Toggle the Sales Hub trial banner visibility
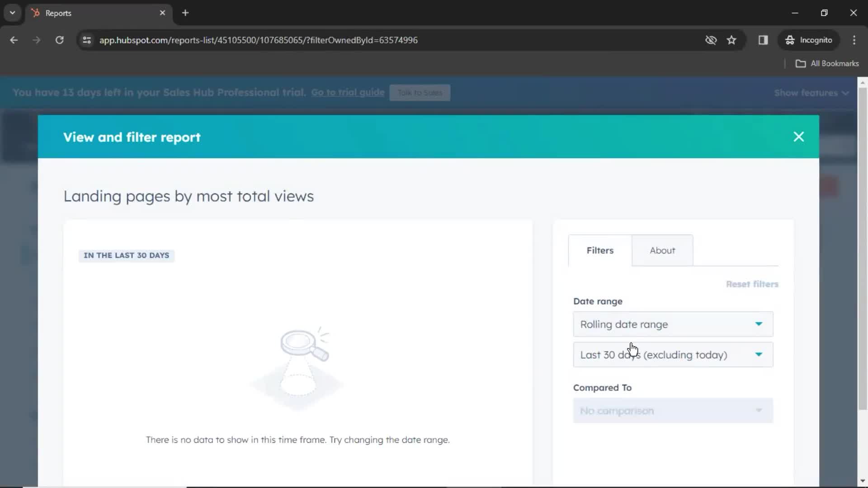The height and width of the screenshot is (488, 868). tap(812, 92)
